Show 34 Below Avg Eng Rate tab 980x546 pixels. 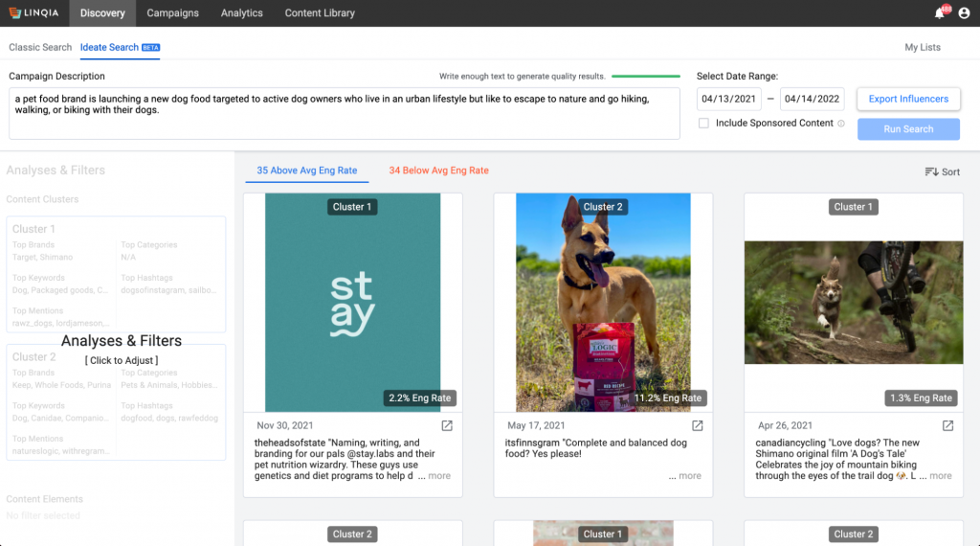[x=438, y=171]
